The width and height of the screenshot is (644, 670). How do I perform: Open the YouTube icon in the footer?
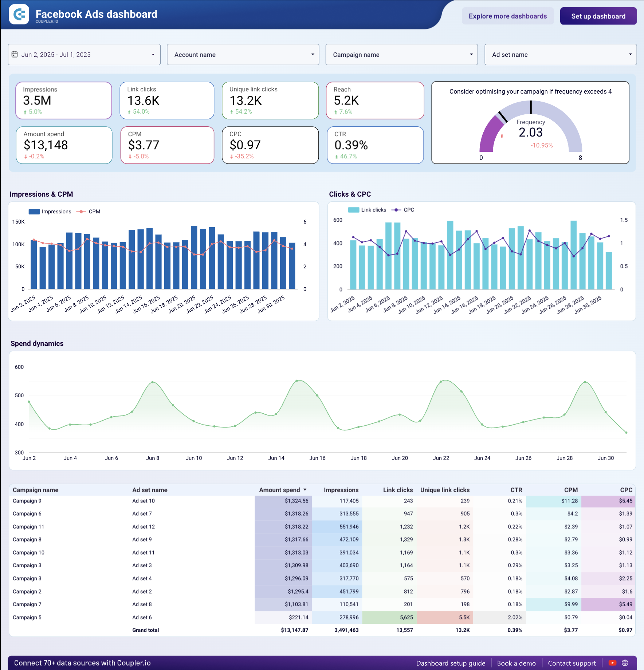(613, 663)
